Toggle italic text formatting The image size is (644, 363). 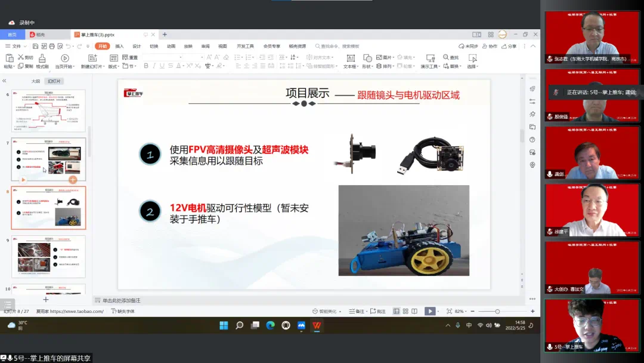[x=154, y=66]
